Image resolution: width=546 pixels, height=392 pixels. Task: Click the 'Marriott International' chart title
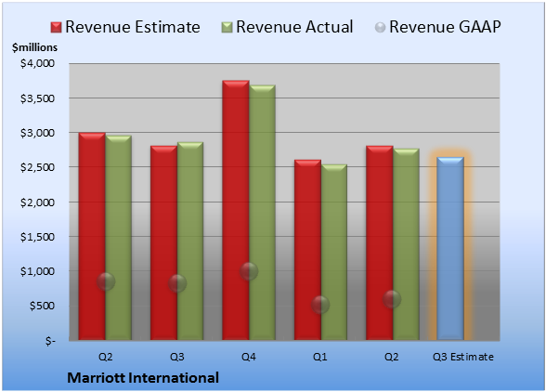click(x=143, y=378)
